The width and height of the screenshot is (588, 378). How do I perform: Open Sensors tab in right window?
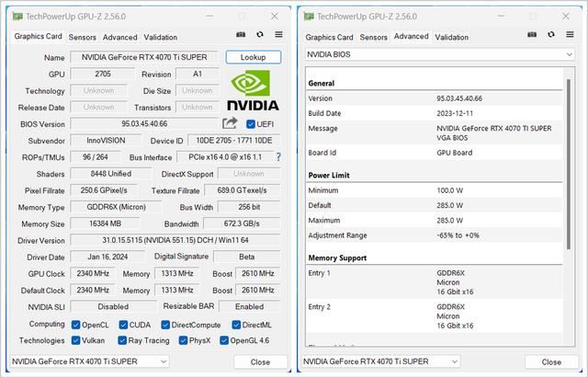[374, 37]
